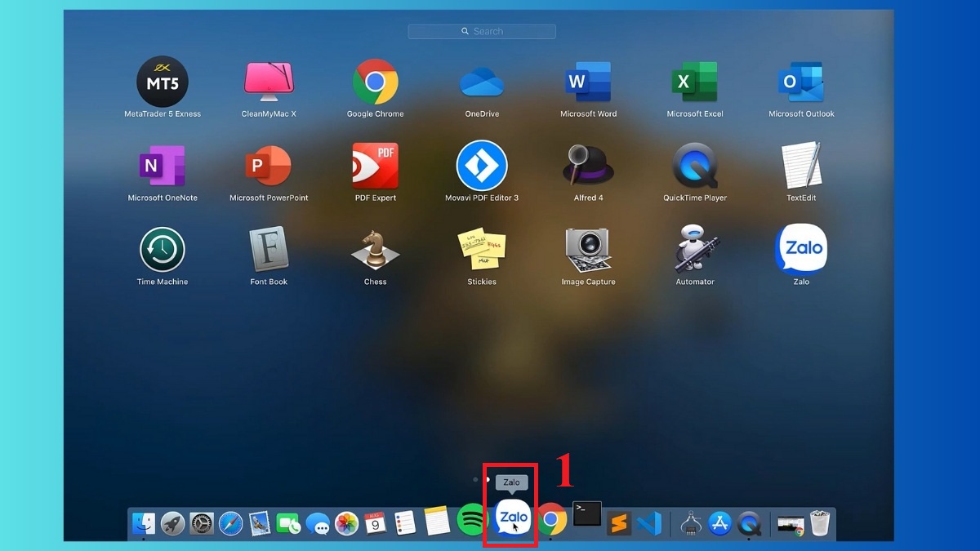Select the second Launchpad page dot
The image size is (980, 551).
tap(488, 479)
